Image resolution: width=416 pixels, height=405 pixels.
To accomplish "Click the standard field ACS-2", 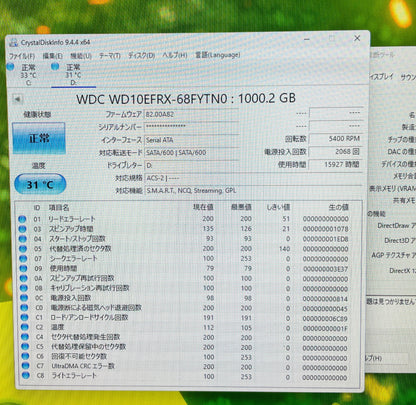I will click(253, 178).
